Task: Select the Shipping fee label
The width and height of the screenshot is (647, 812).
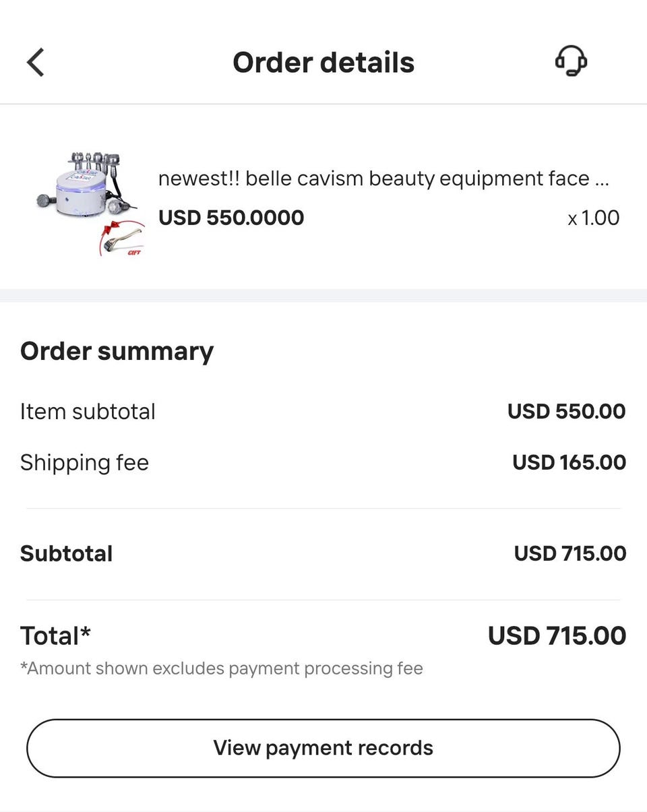Action: [x=84, y=462]
